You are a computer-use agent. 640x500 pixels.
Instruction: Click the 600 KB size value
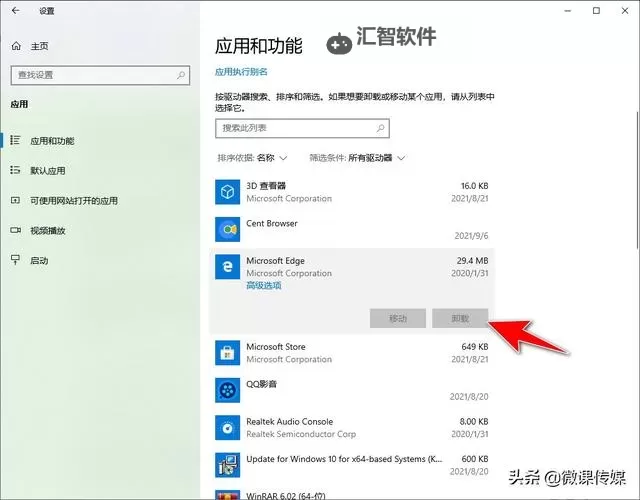click(x=475, y=459)
